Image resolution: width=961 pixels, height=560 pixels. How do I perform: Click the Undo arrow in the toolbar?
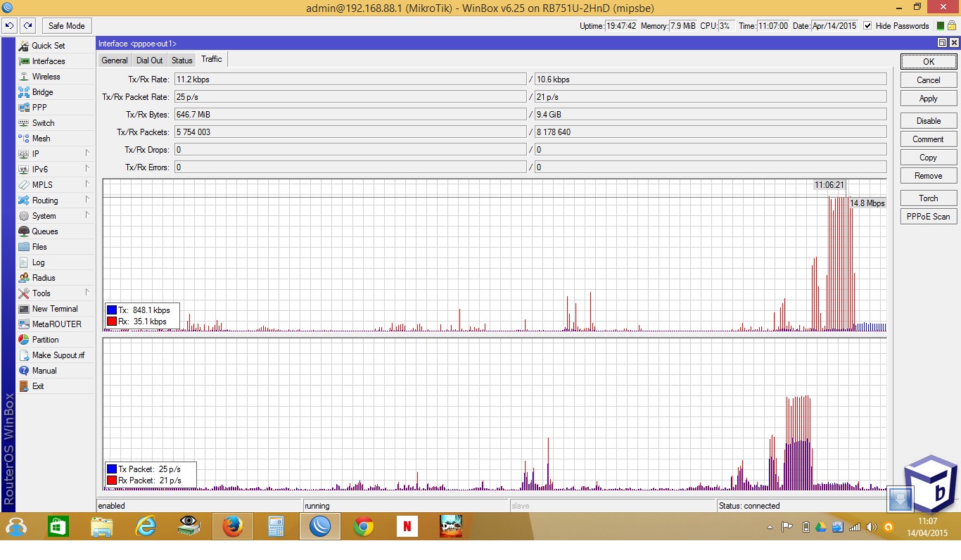[x=9, y=26]
